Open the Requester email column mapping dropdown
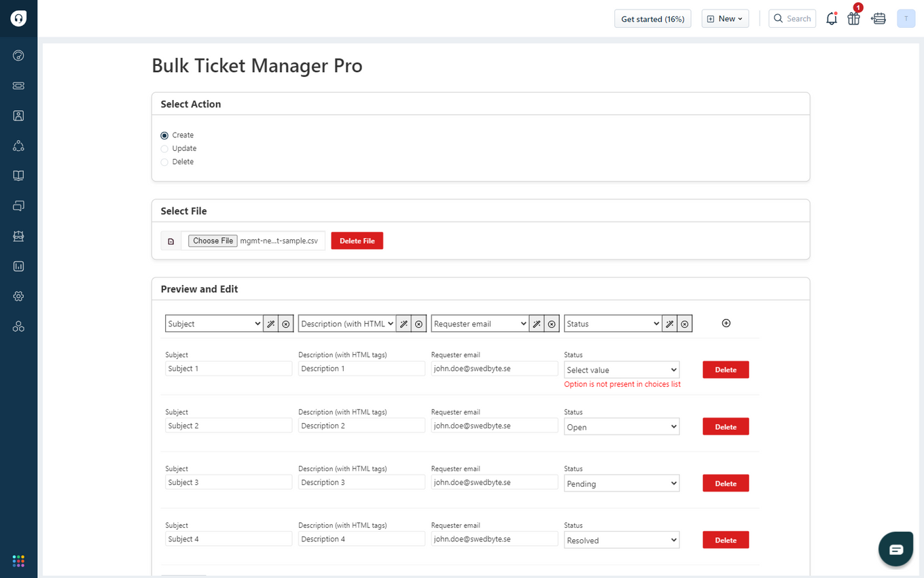 [479, 323]
